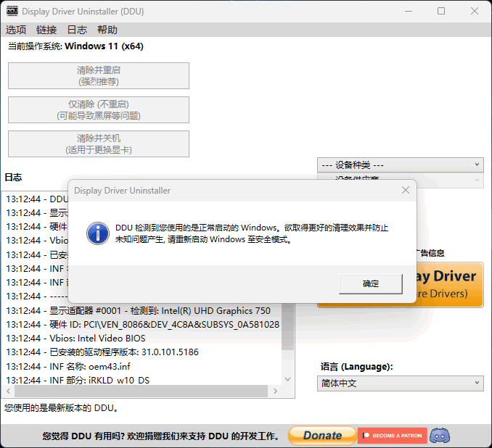Viewport: 492px width, 448px height.
Task: Select log line INF 名称: oem43.inf
Action: (67, 367)
